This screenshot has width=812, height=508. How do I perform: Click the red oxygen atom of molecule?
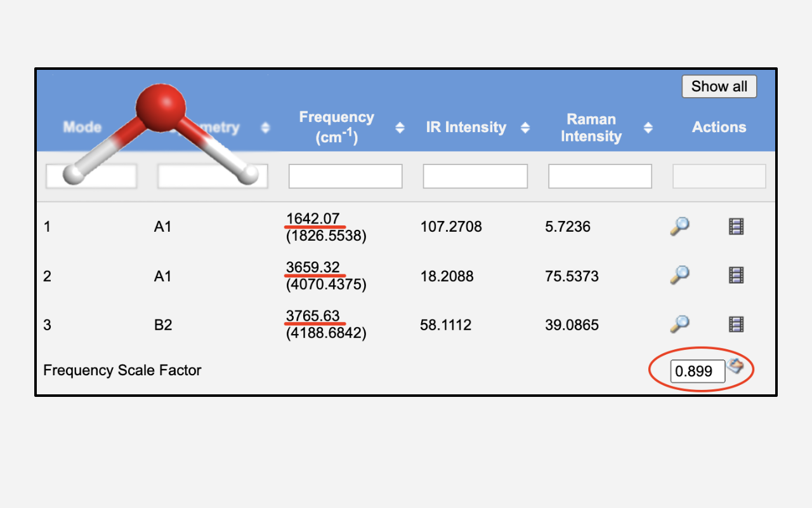click(x=160, y=107)
